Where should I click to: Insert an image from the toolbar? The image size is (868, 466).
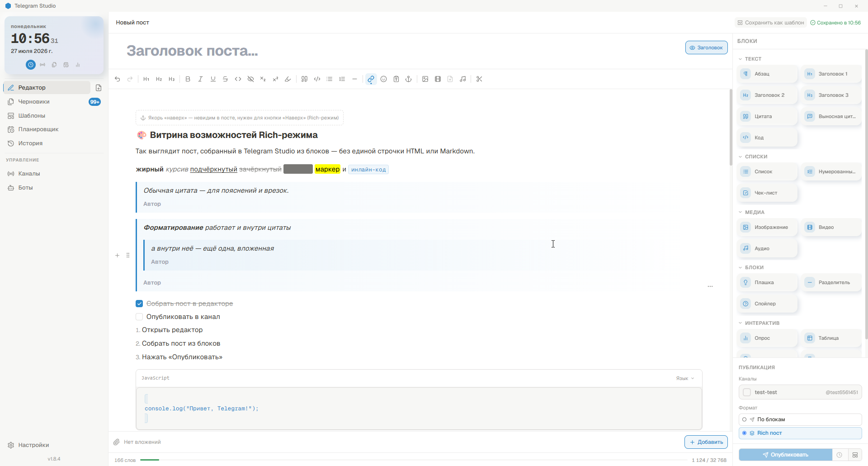click(425, 79)
